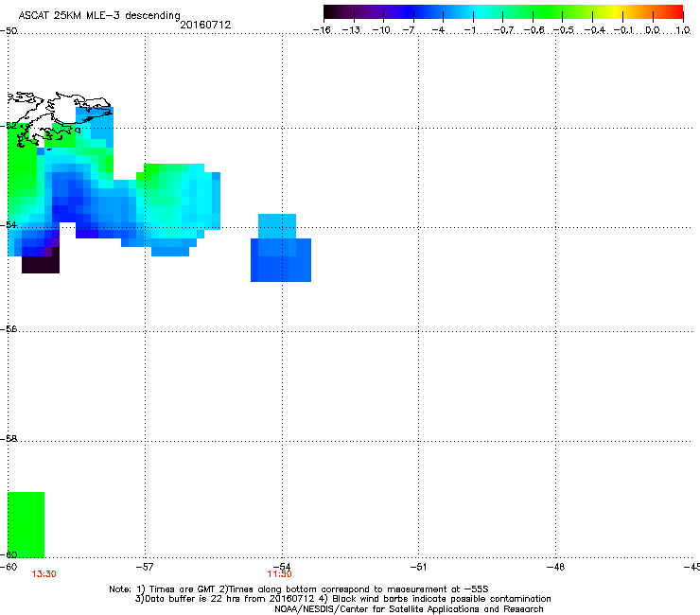Click the purple section of the color bar

pos(375,12)
